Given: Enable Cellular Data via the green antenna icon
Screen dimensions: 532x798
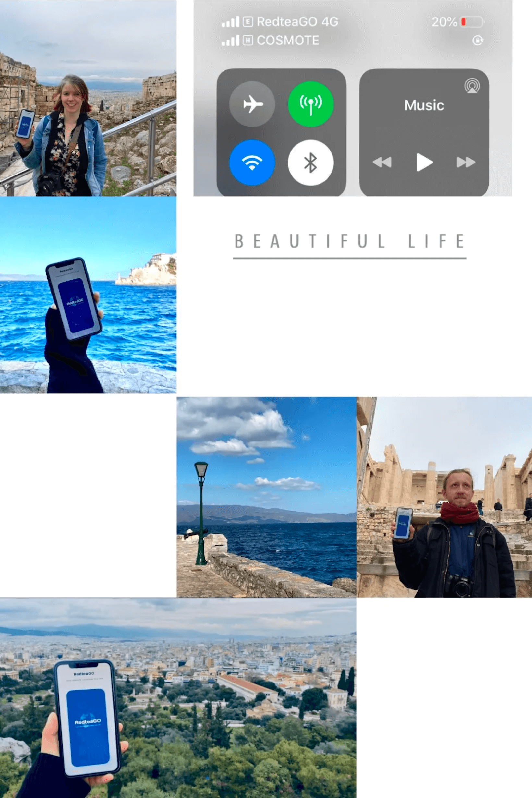Looking at the screenshot, I should (x=311, y=104).
